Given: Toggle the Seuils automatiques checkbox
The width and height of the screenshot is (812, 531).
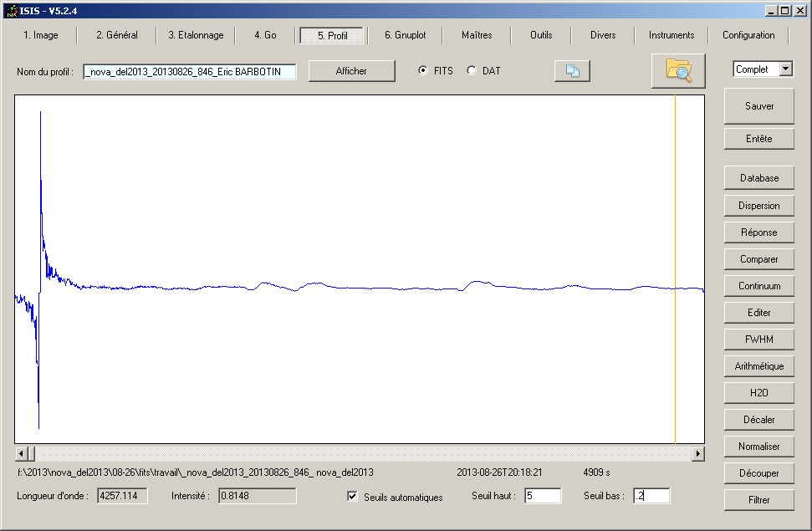Looking at the screenshot, I should [353, 497].
